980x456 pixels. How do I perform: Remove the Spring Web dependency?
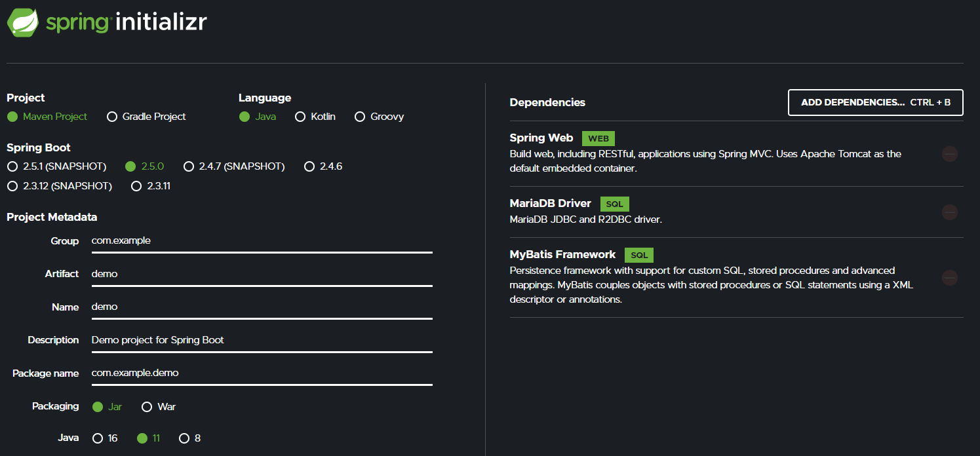click(949, 154)
